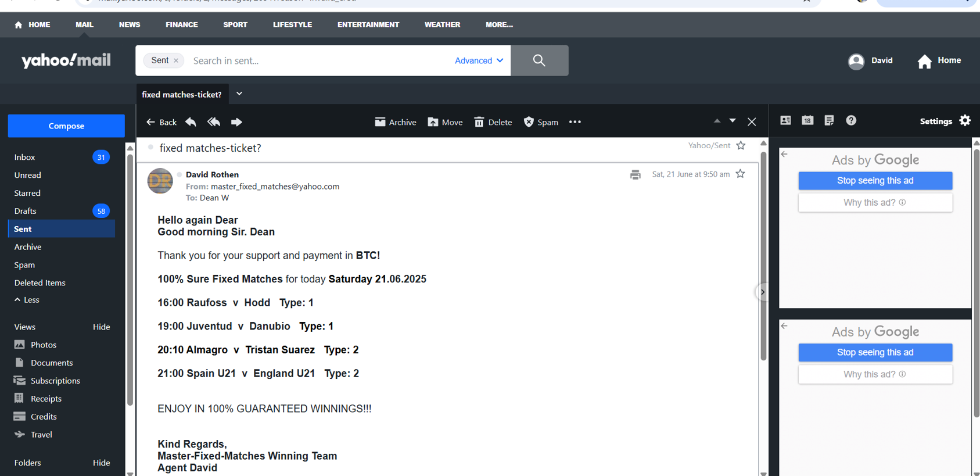Open the notepad icon
Screen dimensions: 980x476
click(x=829, y=120)
